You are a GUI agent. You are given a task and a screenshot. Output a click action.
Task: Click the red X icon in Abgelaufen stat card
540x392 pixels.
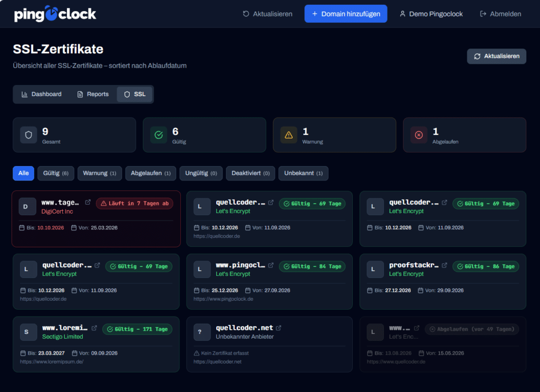click(x=419, y=135)
